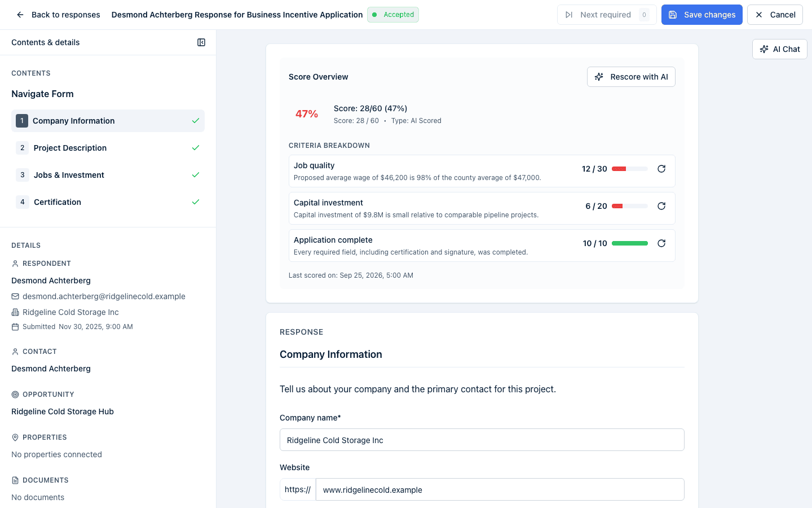Click the Last scored on timestamp
812x508 pixels.
pyautogui.click(x=351, y=275)
